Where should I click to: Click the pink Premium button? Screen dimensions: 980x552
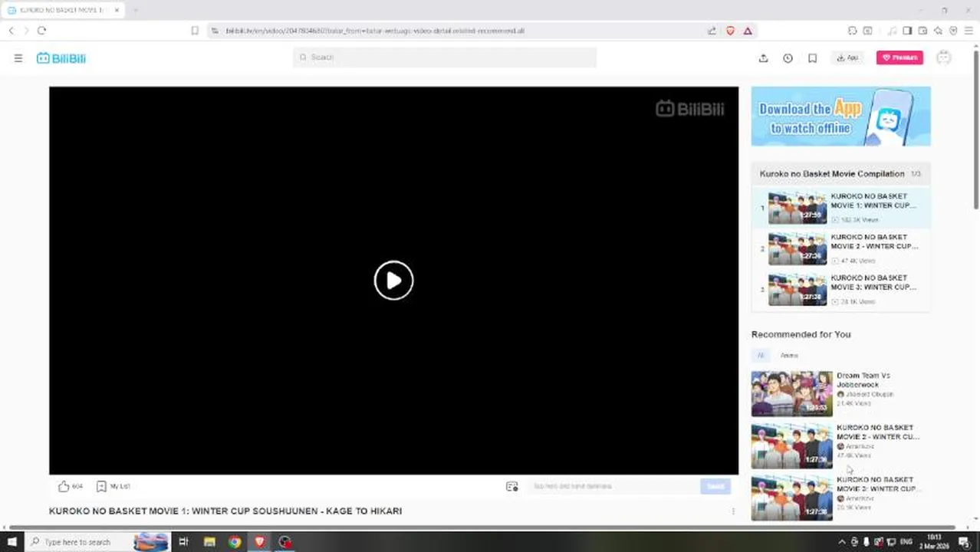point(899,58)
